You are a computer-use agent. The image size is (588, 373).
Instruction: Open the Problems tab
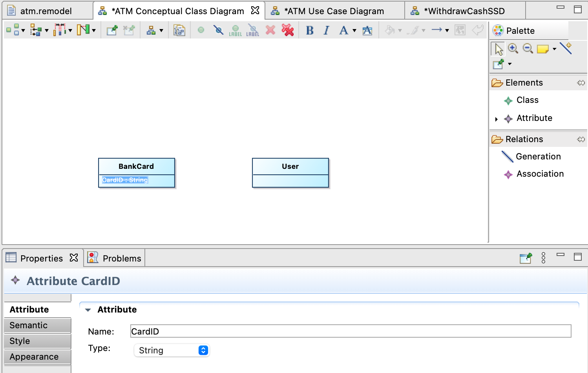tap(121, 258)
